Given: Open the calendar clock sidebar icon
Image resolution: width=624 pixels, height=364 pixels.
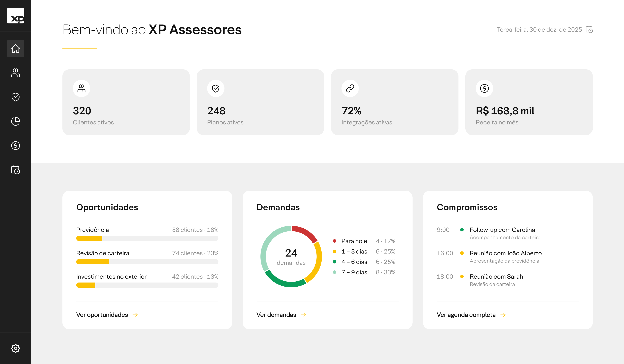Looking at the screenshot, I should point(16,170).
